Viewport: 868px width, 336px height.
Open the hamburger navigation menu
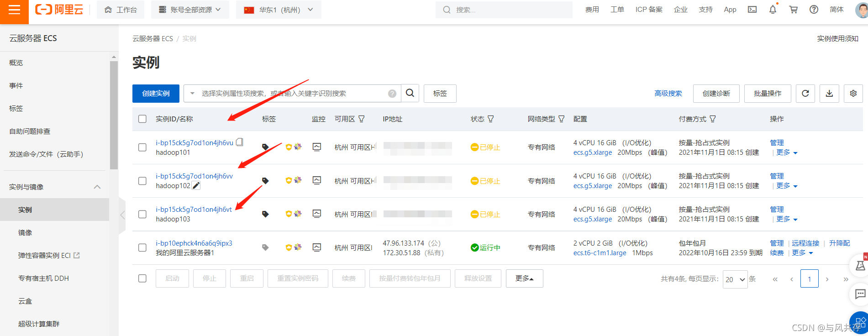tap(14, 10)
